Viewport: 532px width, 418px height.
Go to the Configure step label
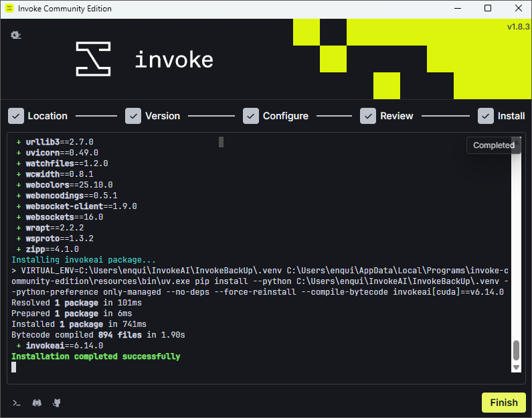pyautogui.click(x=286, y=116)
